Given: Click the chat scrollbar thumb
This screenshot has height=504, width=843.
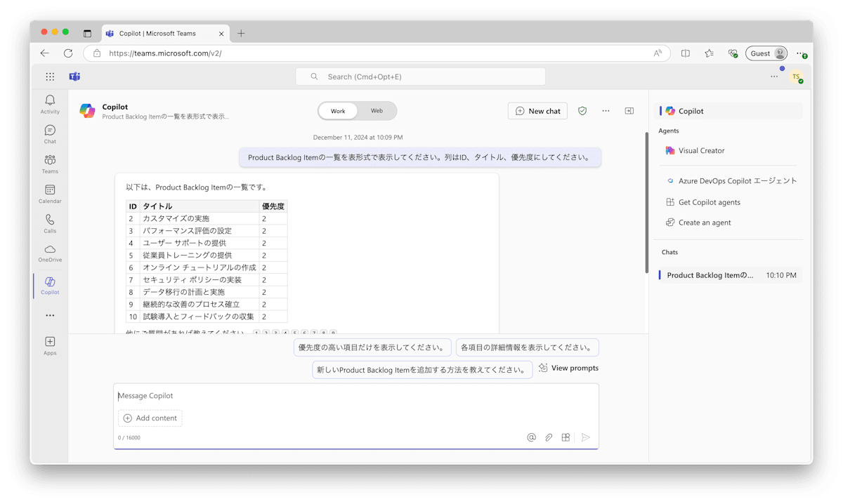Looking at the screenshot, I should point(646,202).
